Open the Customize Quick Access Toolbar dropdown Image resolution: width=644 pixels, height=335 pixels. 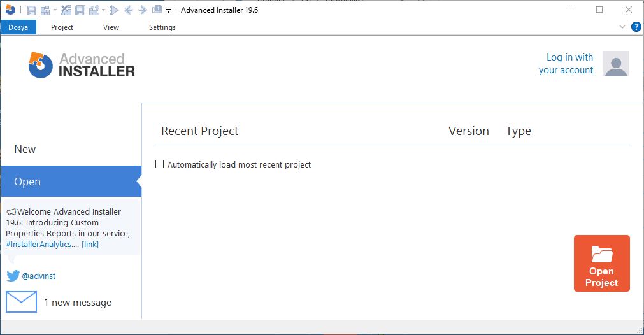pyautogui.click(x=168, y=11)
